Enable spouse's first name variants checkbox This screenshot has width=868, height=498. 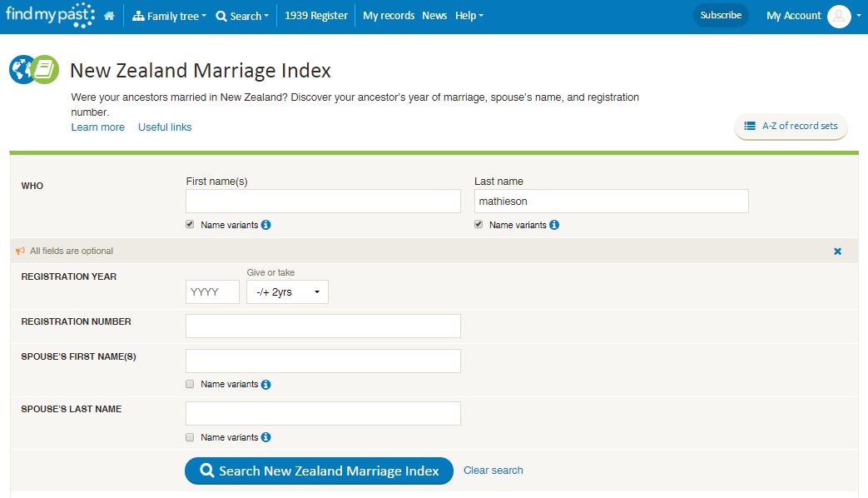pyautogui.click(x=190, y=384)
